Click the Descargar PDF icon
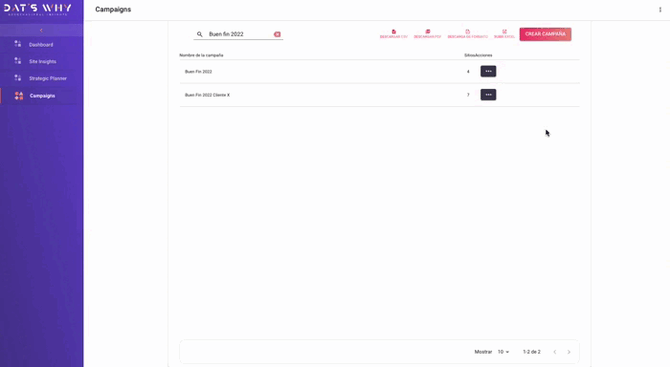The image size is (670, 367). coord(427,32)
